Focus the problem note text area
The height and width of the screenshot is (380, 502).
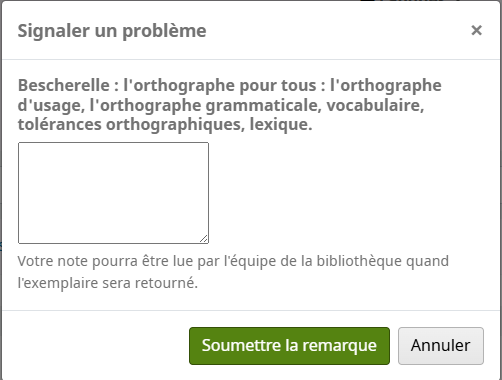(x=113, y=193)
